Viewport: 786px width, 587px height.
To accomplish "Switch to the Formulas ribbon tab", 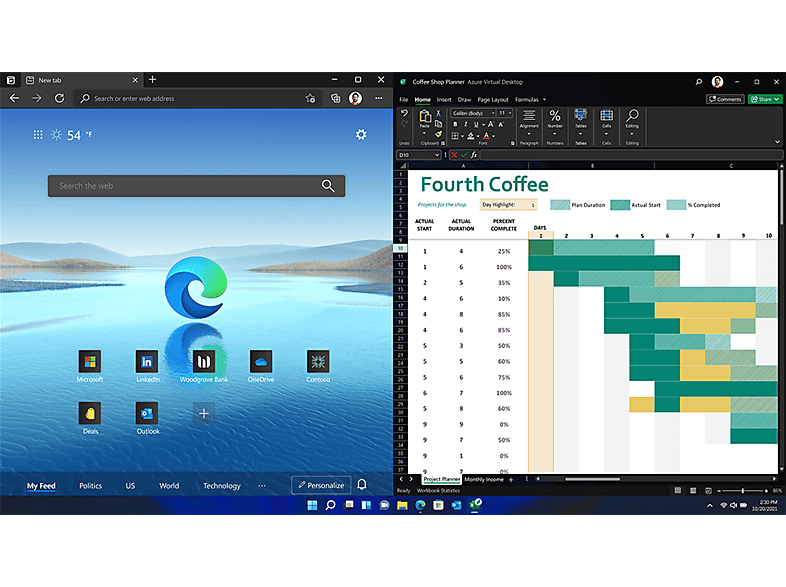I will (527, 99).
